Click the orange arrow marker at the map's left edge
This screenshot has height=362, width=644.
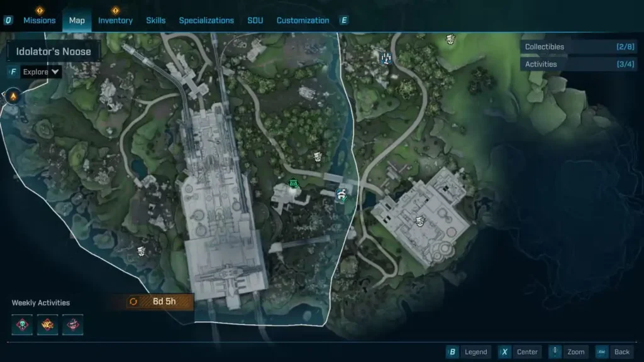13,96
